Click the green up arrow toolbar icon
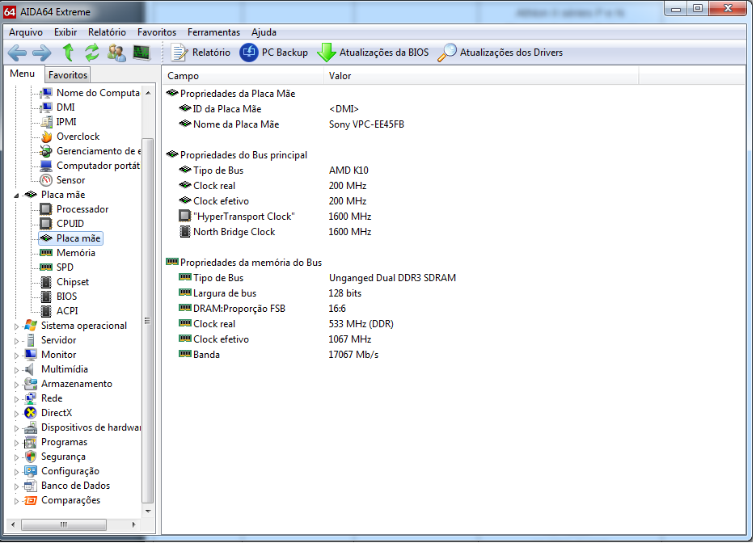Viewport: 756px width, 543px height. (x=68, y=53)
